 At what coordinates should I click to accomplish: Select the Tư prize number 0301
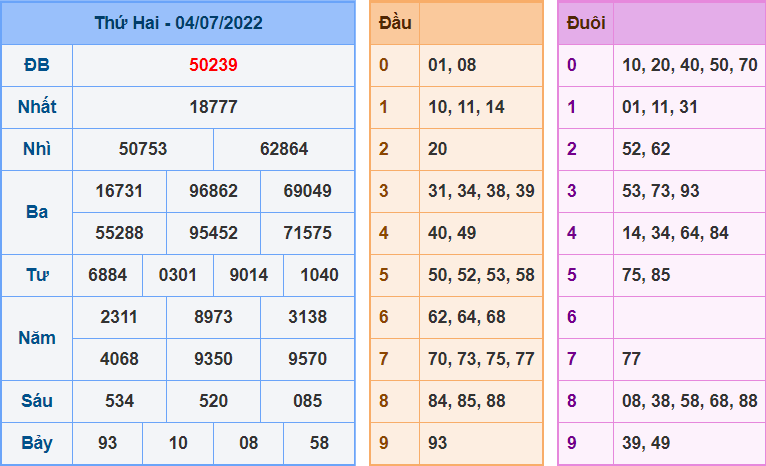pos(178,275)
